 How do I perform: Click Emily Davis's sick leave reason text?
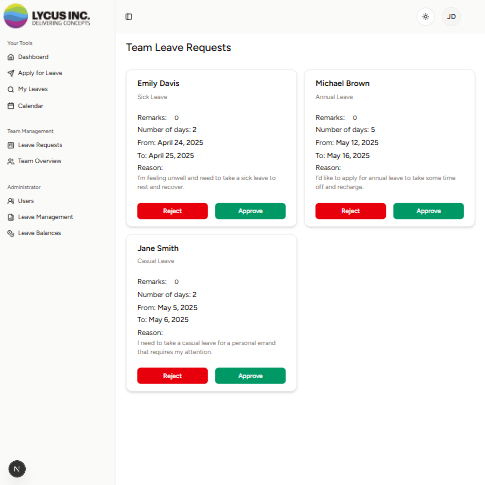tap(207, 182)
